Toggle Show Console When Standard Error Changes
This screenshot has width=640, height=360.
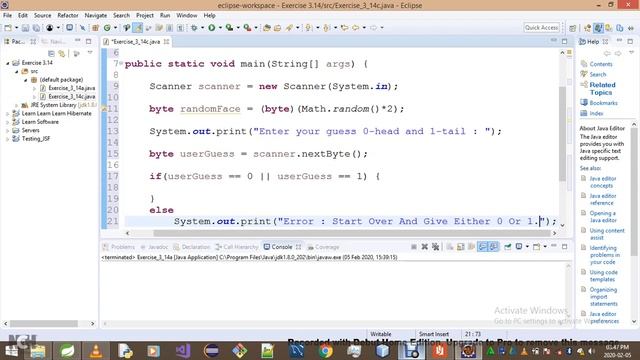tap(493, 247)
